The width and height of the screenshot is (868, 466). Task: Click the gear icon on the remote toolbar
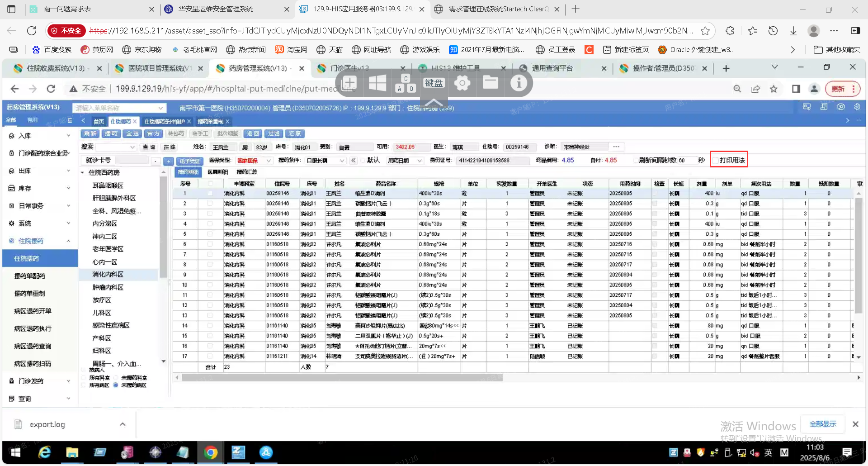point(462,83)
